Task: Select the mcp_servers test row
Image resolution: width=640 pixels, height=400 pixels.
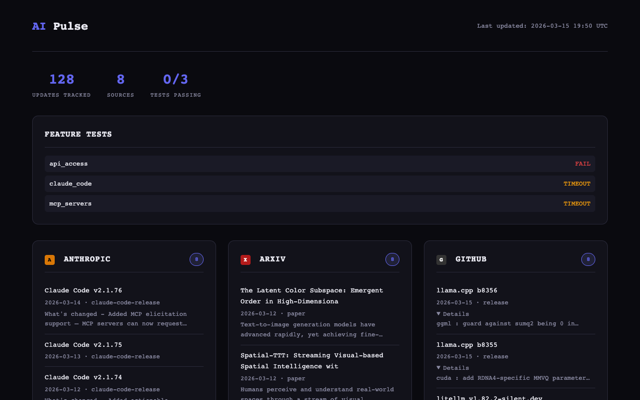Action: 320,204
